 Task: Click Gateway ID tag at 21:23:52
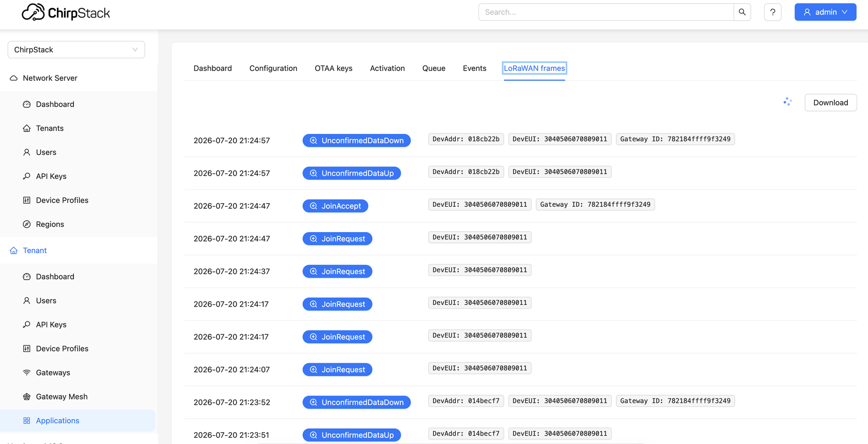coord(675,401)
